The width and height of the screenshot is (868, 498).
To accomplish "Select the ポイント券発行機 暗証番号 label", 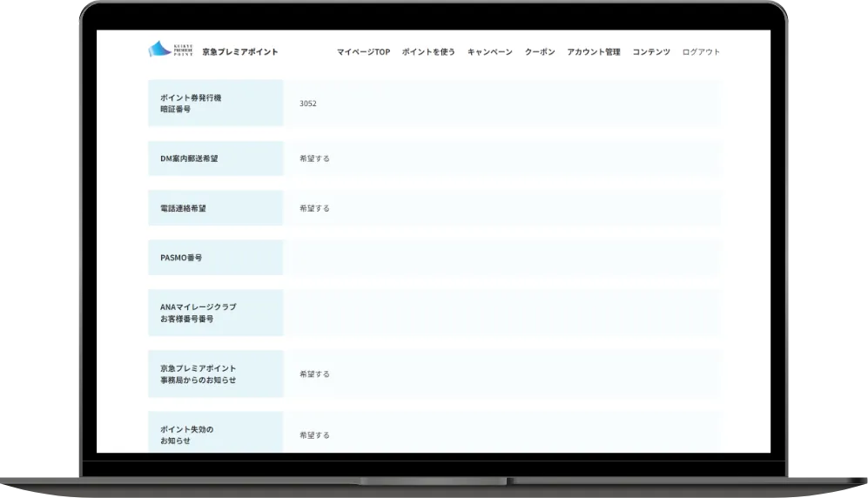I will [191, 104].
